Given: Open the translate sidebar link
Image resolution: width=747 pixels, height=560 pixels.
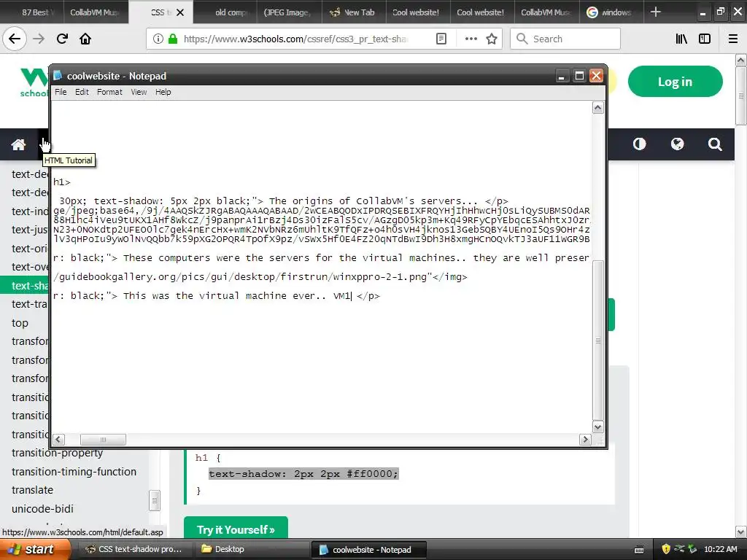Looking at the screenshot, I should pyautogui.click(x=32, y=490).
